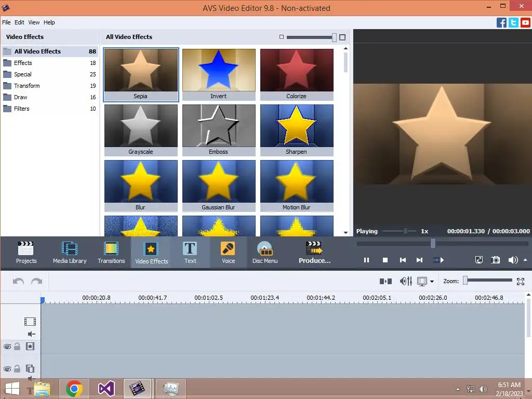Select the Colorize effect thumbnail
Screen dimensions: 532x399
tap(297, 74)
